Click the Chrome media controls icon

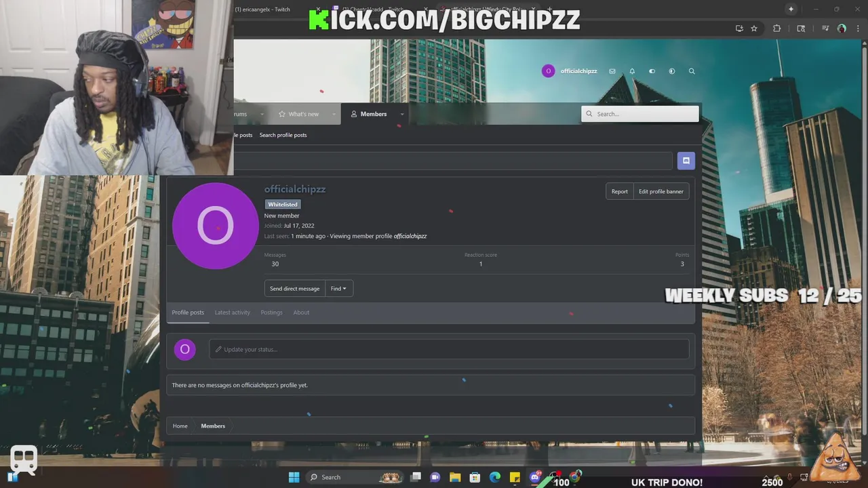pyautogui.click(x=825, y=28)
